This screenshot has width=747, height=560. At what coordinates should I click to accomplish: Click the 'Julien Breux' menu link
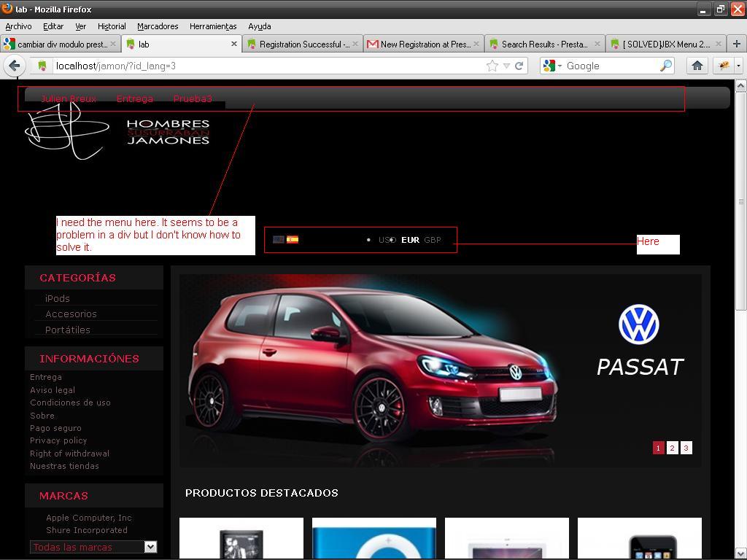(x=69, y=98)
